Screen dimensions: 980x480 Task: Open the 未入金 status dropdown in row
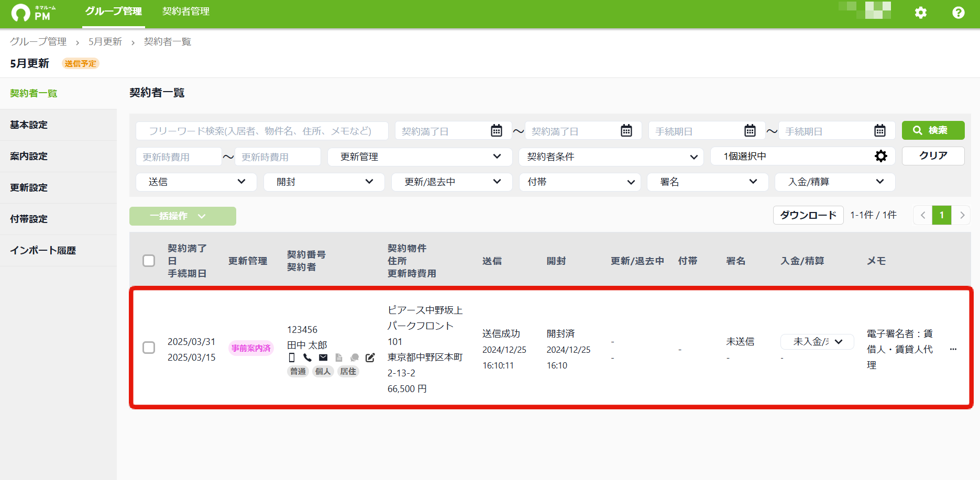coord(817,342)
